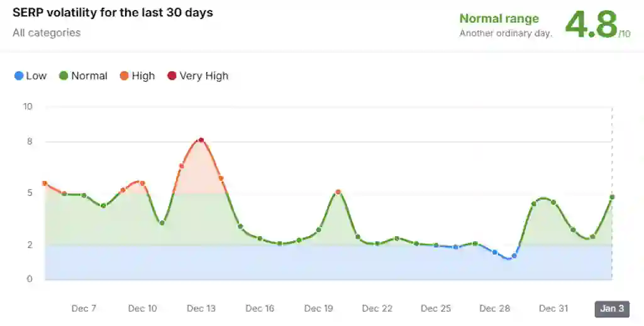Viewport: 644px width, 326px height.
Task: Select the green dip data point near Dec 11
Action: 162,223
